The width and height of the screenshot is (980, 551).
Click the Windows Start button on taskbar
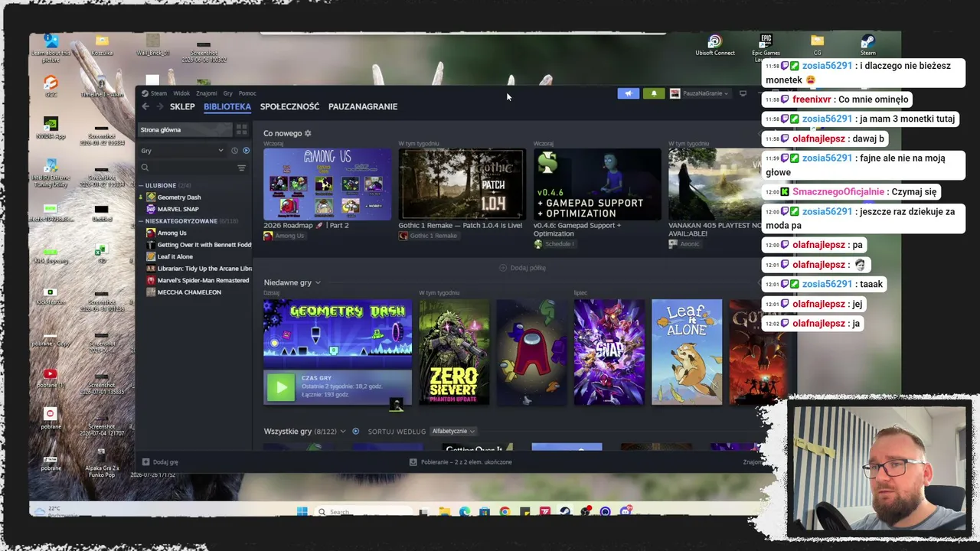tap(302, 512)
